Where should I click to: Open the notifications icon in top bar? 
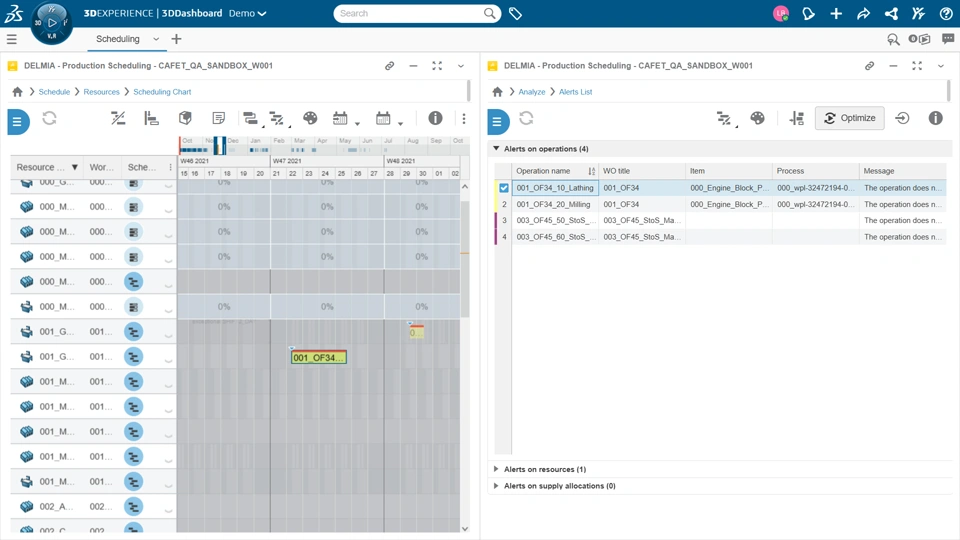tap(808, 13)
